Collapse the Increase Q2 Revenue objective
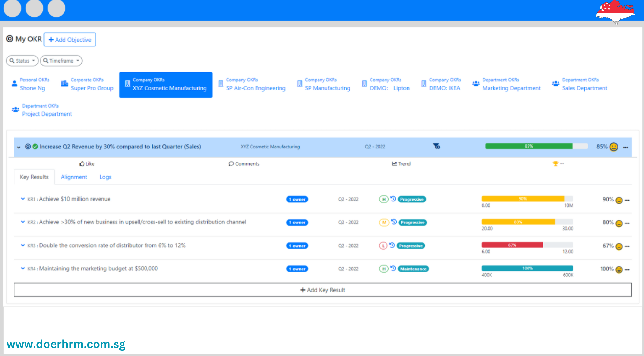Image resolution: width=644 pixels, height=356 pixels. point(19,147)
